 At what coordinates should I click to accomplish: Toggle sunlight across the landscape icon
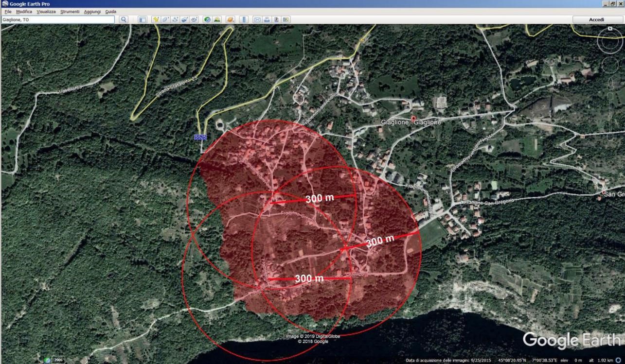pos(217,19)
